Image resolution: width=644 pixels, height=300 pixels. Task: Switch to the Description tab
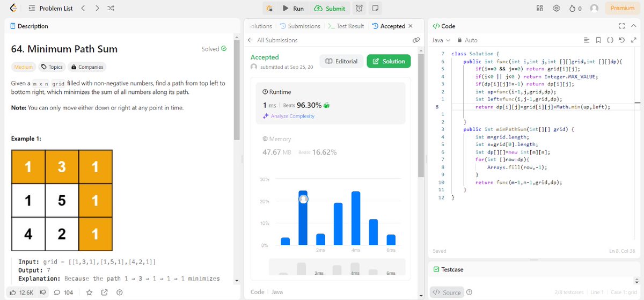click(29, 26)
